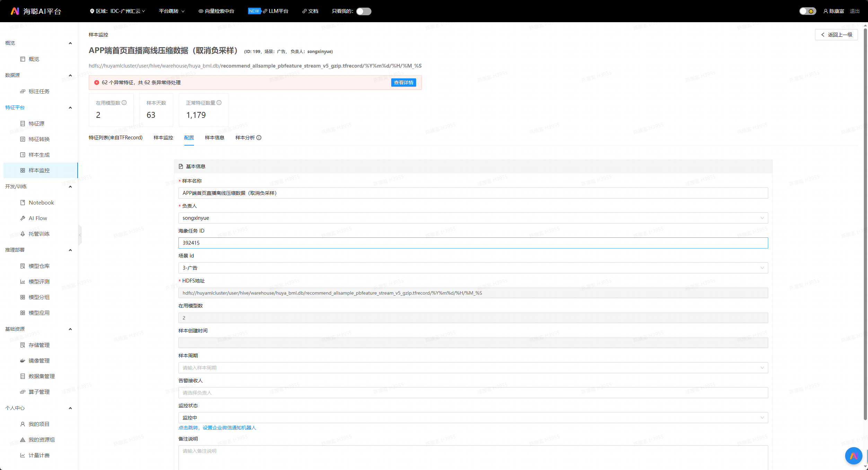Switch to the 样本信息 tab
Viewport: 868px width, 470px height.
click(x=214, y=138)
